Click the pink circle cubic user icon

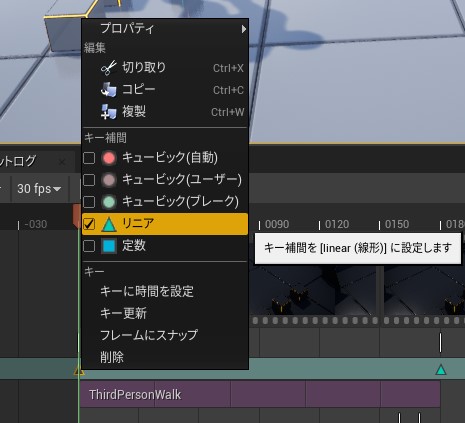pos(109,180)
